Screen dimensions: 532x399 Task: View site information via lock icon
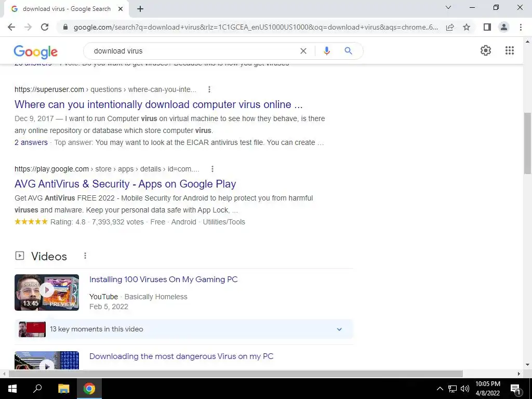tap(65, 27)
